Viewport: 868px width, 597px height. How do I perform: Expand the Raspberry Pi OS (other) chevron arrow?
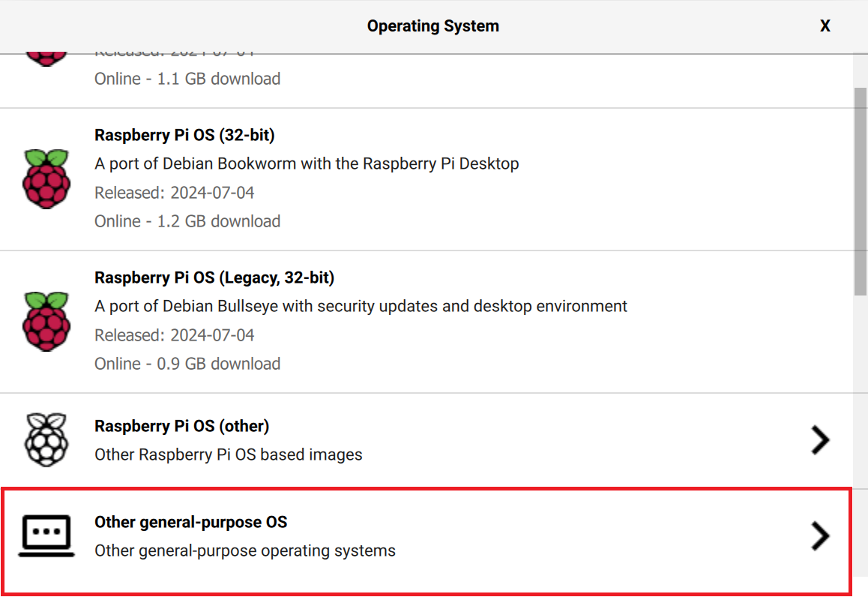pos(820,440)
